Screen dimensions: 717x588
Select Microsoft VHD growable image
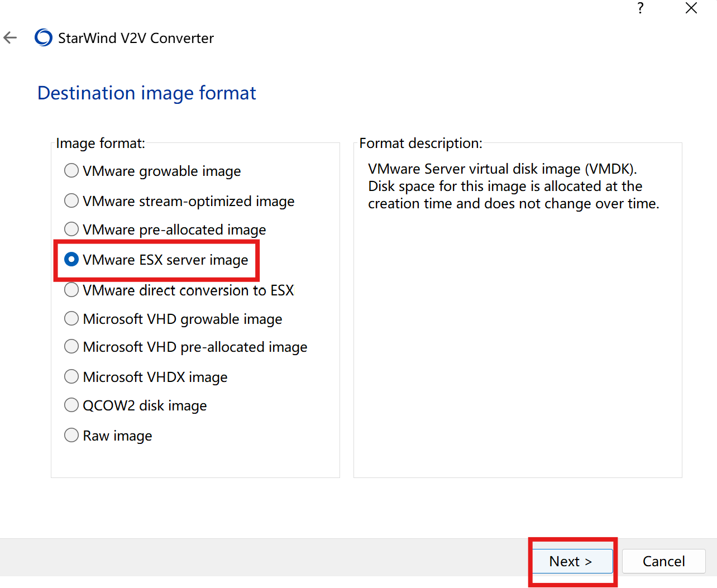[173, 319]
